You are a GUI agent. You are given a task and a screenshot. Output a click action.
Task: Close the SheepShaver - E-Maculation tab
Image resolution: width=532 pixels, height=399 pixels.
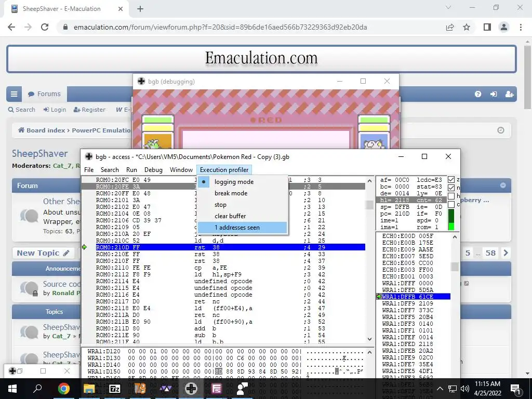[x=121, y=9]
